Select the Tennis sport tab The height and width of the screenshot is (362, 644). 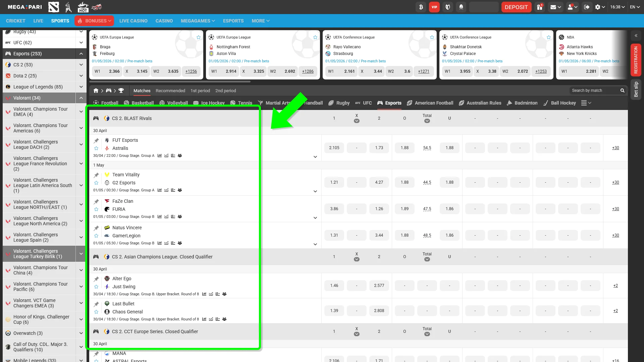241,103
